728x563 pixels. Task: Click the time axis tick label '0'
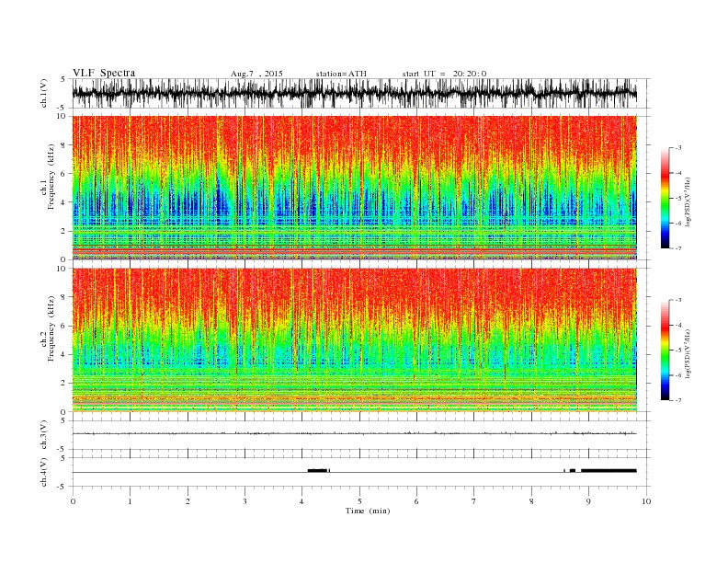(73, 501)
